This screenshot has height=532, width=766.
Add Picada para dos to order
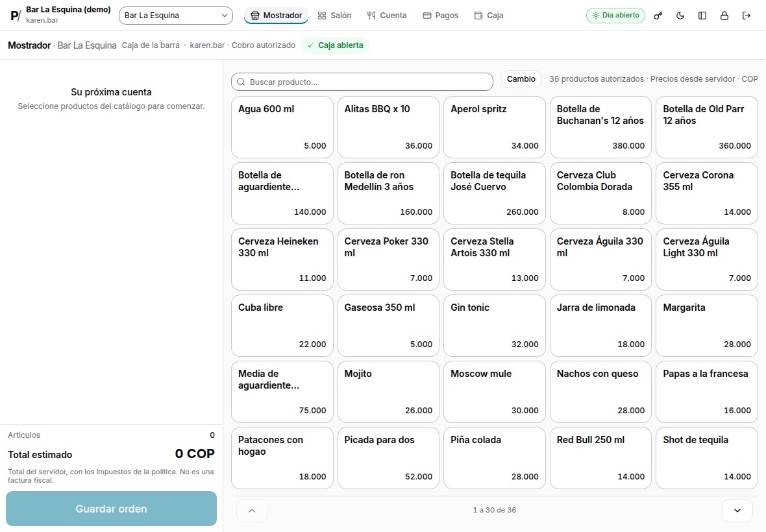pos(388,458)
